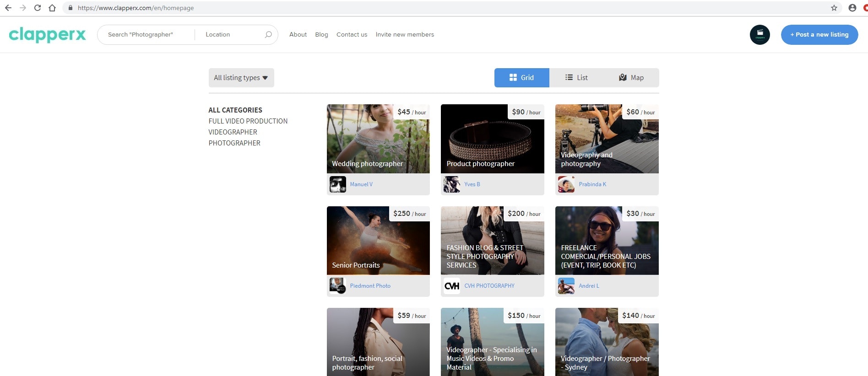Viewport: 868px width, 376px height.
Task: Click Manuel V's avatar
Action: pos(338,184)
